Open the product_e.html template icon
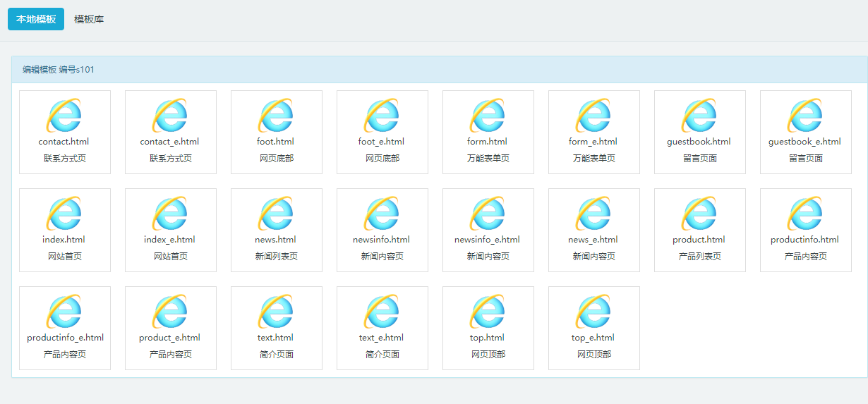This screenshot has width=868, height=404. click(170, 312)
